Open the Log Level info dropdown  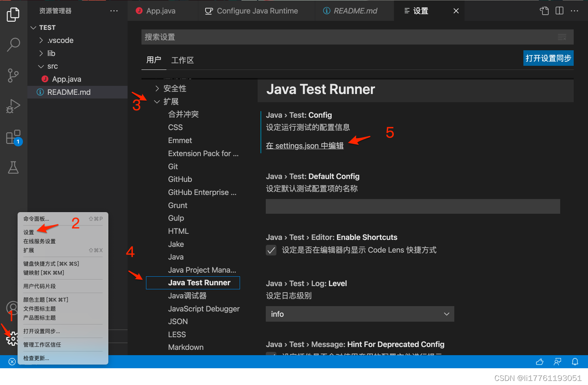coord(360,314)
